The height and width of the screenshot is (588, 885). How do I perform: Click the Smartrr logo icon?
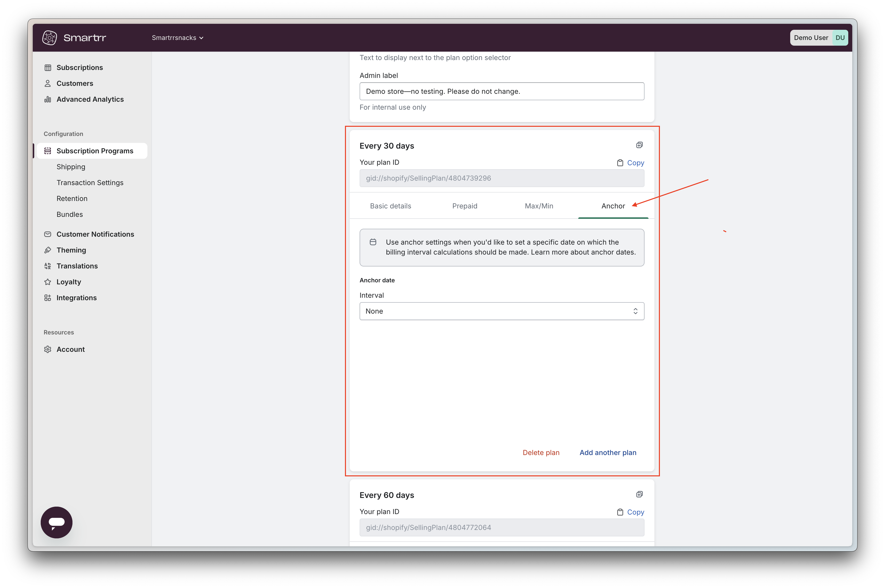[49, 37]
